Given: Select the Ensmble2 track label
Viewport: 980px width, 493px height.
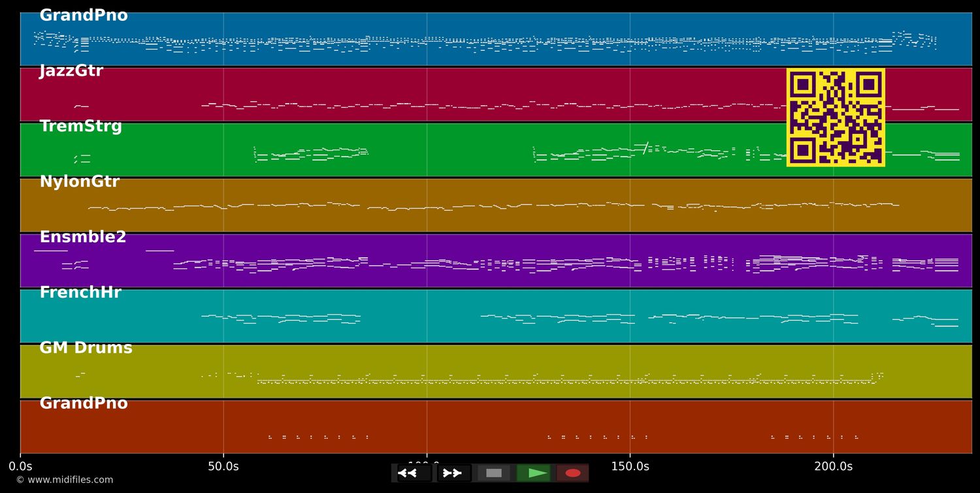Looking at the screenshot, I should point(83,237).
